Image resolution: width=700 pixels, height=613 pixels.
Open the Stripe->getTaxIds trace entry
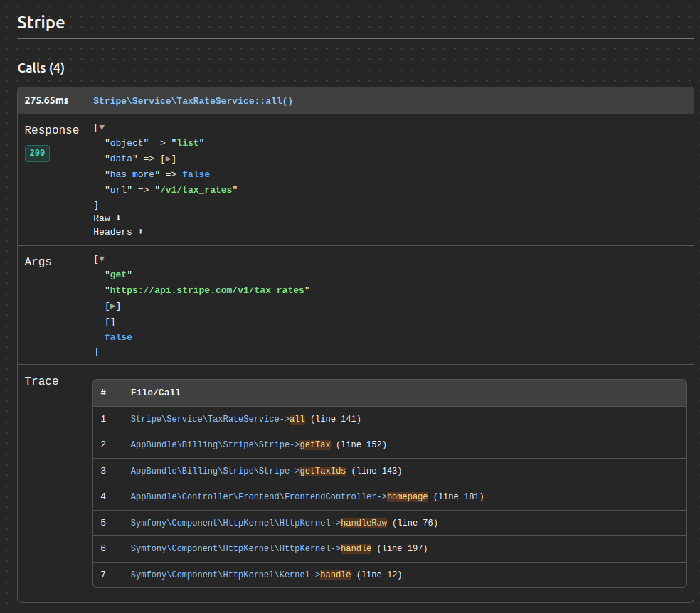pos(237,471)
